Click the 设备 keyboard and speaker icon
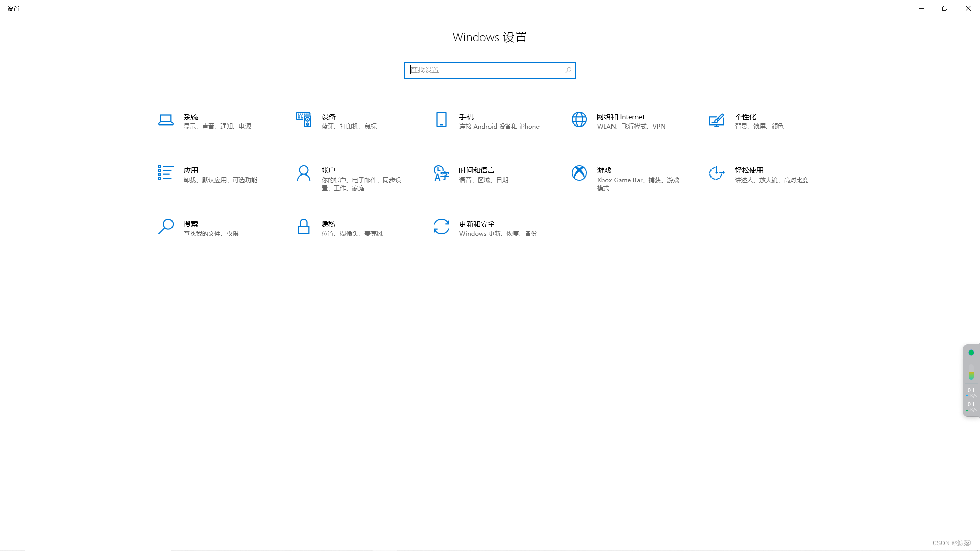 tap(304, 119)
